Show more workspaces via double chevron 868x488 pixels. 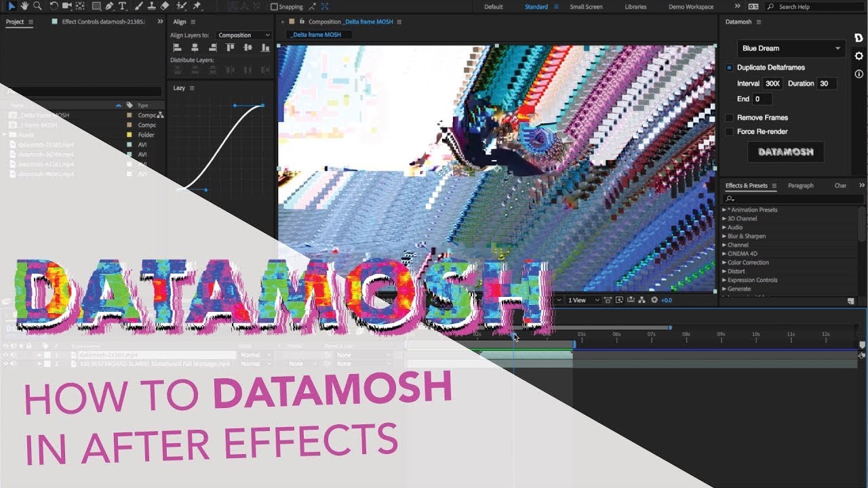click(737, 6)
